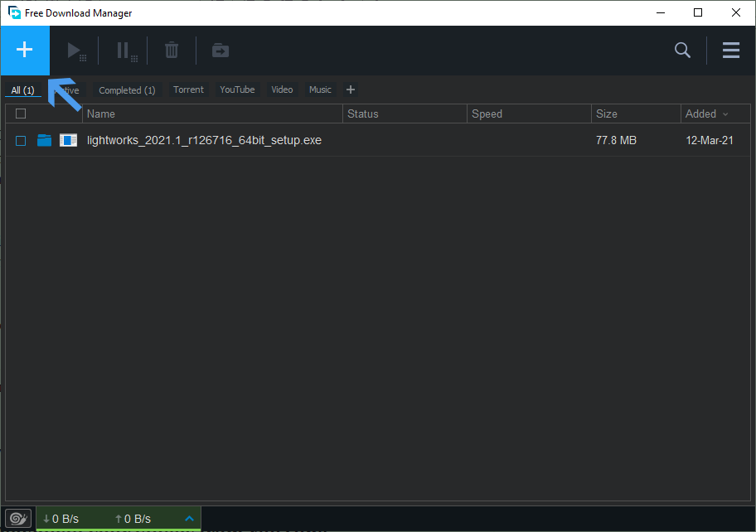Open the Music tab

(320, 89)
